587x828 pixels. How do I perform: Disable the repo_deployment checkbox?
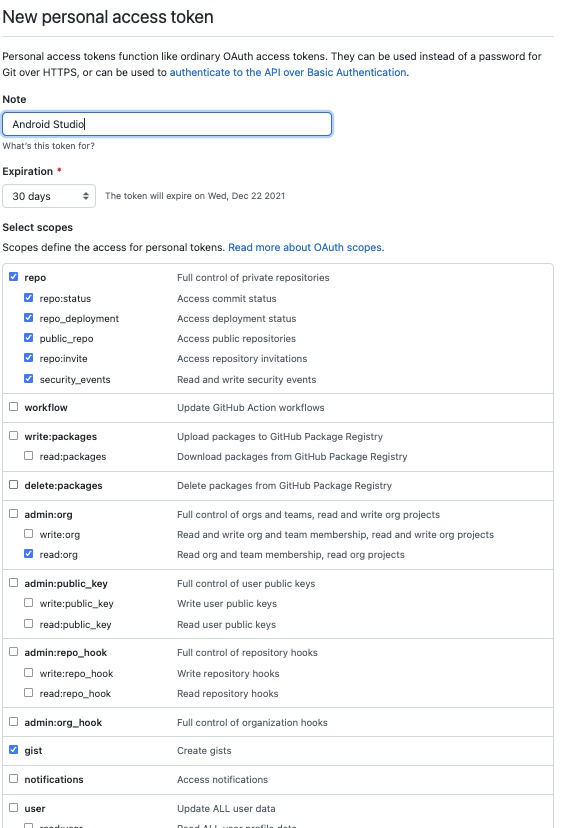tap(29, 318)
